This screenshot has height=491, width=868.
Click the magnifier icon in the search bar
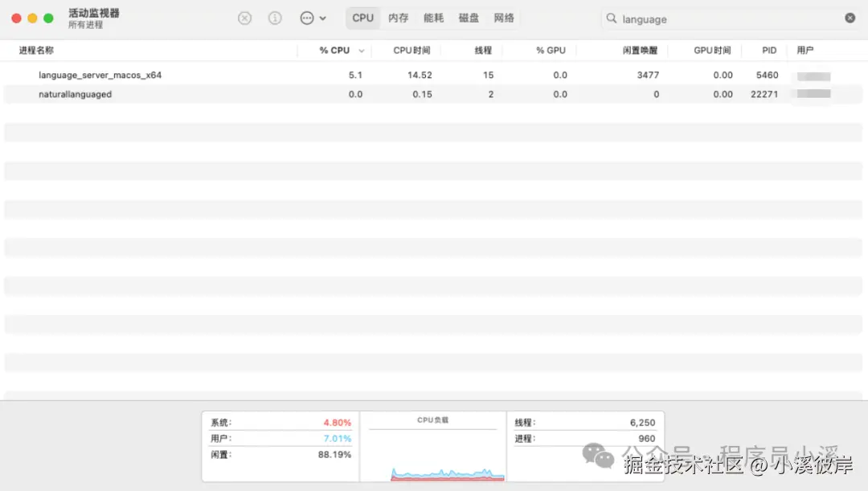pyautogui.click(x=612, y=18)
